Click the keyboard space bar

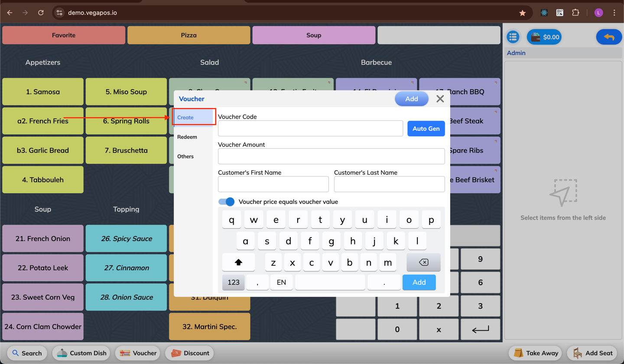coord(330,282)
